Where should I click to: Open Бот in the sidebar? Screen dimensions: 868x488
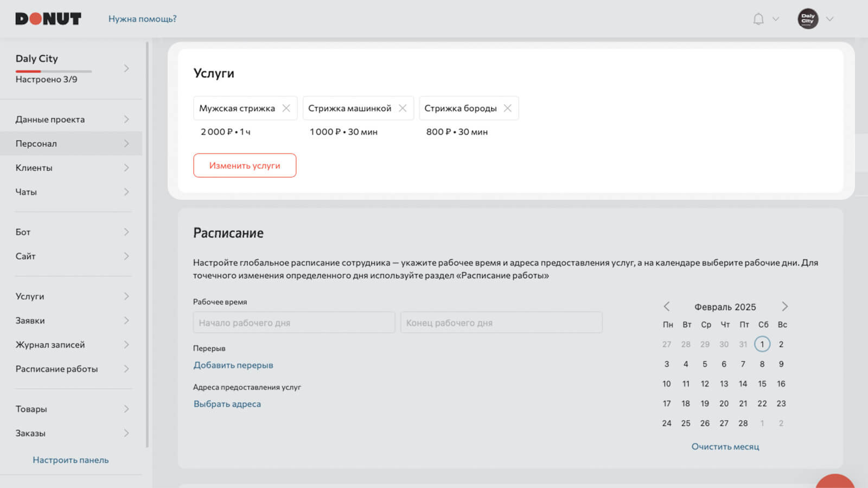(x=71, y=232)
